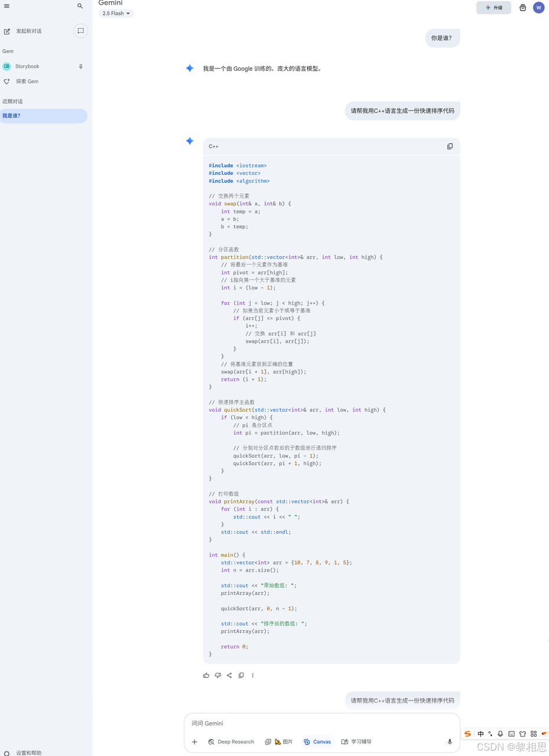This screenshot has width=549, height=756.
Task: Click the first 请帮我用C++语言生成一份快速排序代码 message
Action: coord(402,110)
